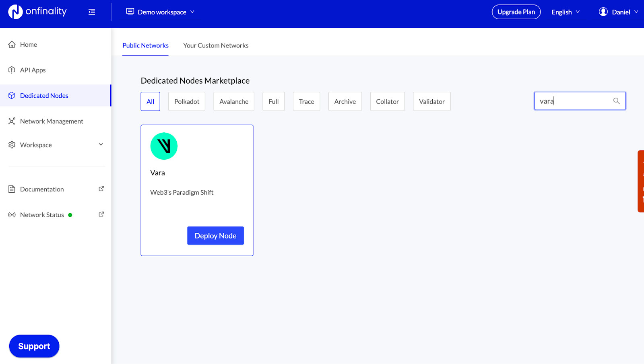The width and height of the screenshot is (644, 364).
Task: Click the Upgrade Plan button
Action: coord(516,12)
